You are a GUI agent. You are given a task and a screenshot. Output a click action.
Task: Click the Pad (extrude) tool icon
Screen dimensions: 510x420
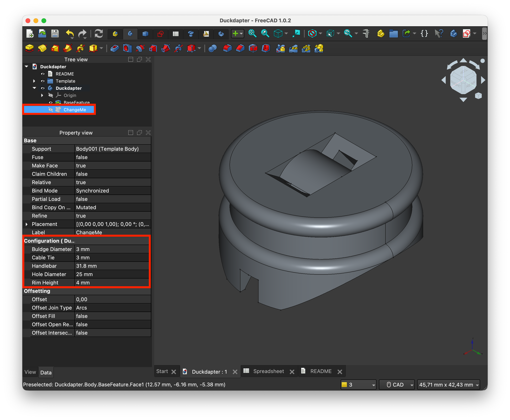pyautogui.click(x=29, y=48)
